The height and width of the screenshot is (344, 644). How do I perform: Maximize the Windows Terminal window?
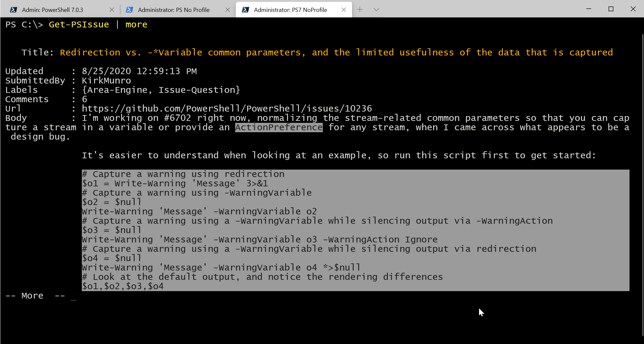tap(611, 9)
